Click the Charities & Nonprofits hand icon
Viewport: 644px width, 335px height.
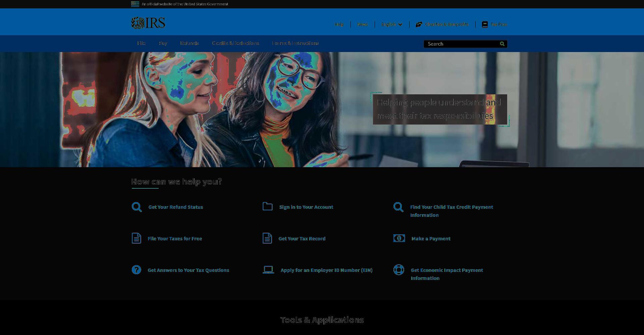click(419, 24)
